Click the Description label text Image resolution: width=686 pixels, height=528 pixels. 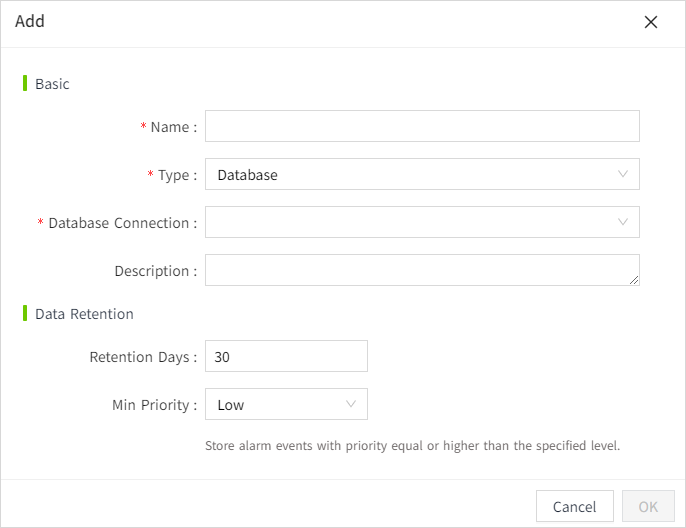(155, 271)
